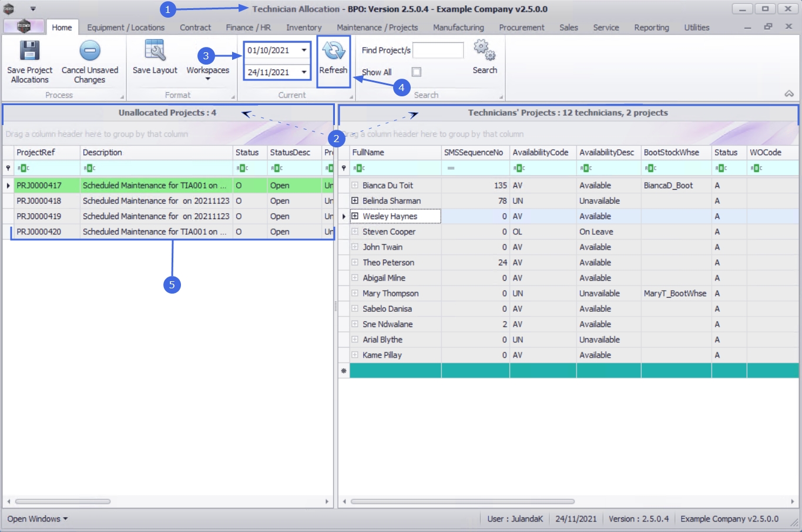Open the Workspaces dropdown
Viewport: 802px width, 532px height.
coord(207,73)
